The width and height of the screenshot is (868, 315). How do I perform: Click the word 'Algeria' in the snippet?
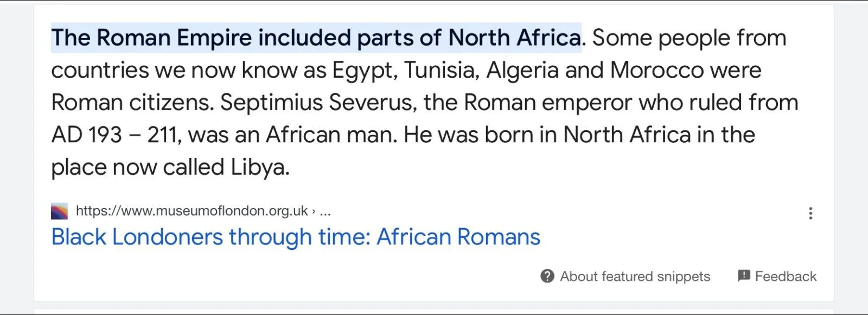click(x=522, y=71)
